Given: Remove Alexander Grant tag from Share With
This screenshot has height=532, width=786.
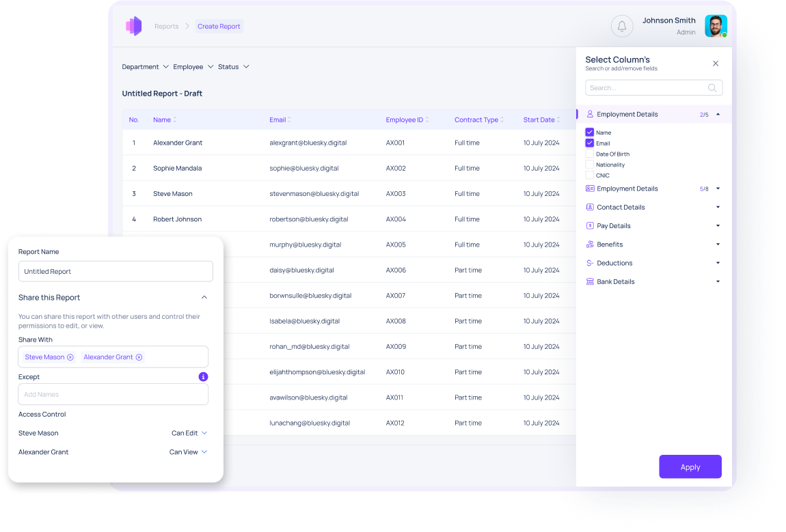Looking at the screenshot, I should pyautogui.click(x=139, y=357).
